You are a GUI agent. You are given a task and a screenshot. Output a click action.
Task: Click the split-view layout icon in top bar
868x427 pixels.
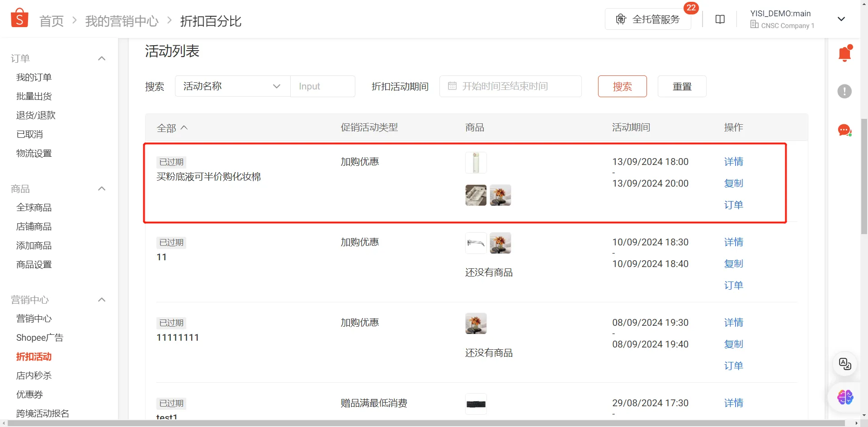point(720,19)
